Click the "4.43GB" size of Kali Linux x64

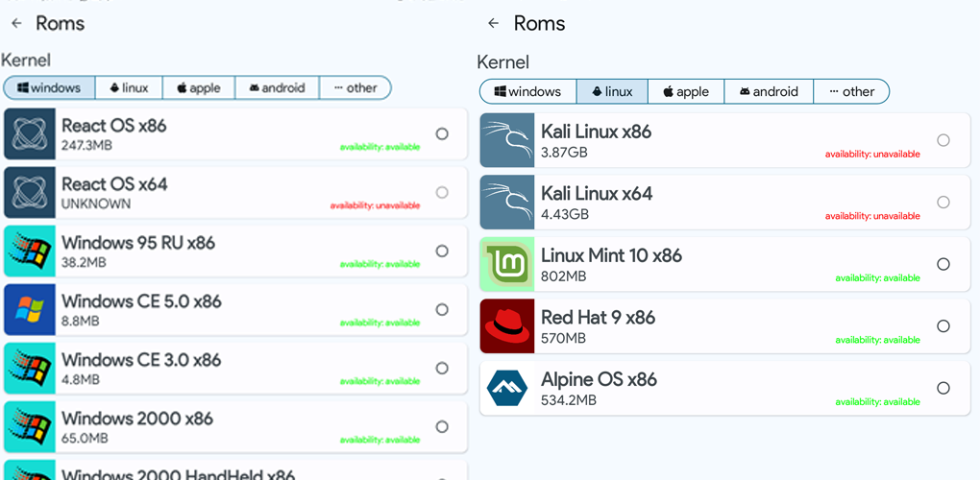point(564,214)
